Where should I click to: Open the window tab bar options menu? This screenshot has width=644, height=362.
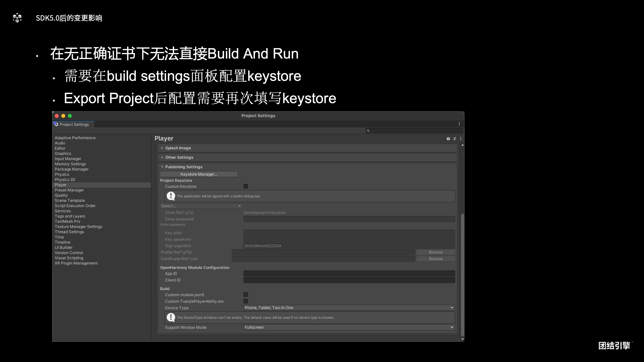(459, 124)
